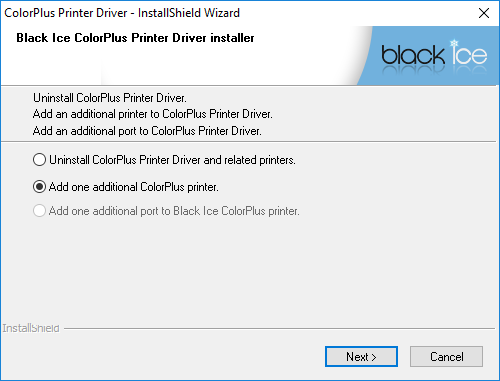Select the Uninstall ColorPlus Printer Driver radio button
The height and width of the screenshot is (381, 500).
39,160
